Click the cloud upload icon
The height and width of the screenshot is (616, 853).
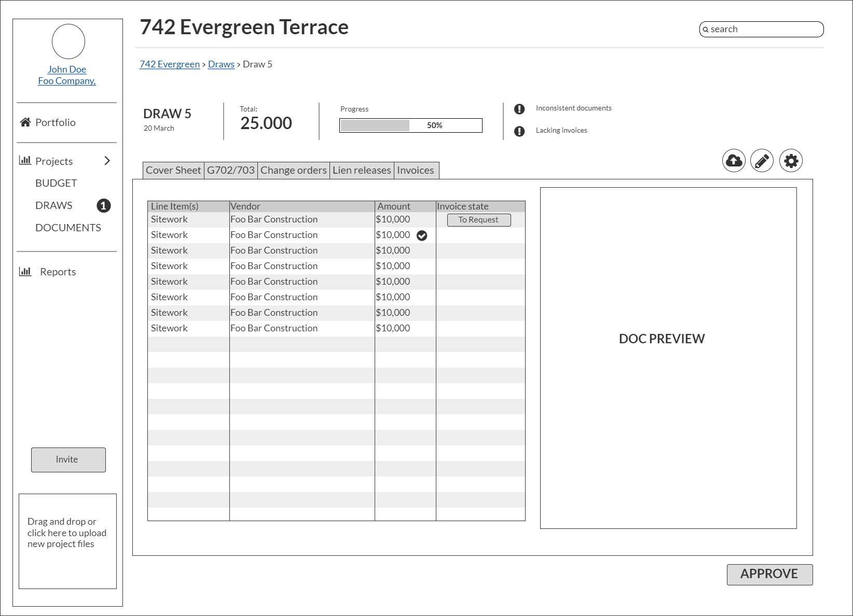[x=734, y=161]
